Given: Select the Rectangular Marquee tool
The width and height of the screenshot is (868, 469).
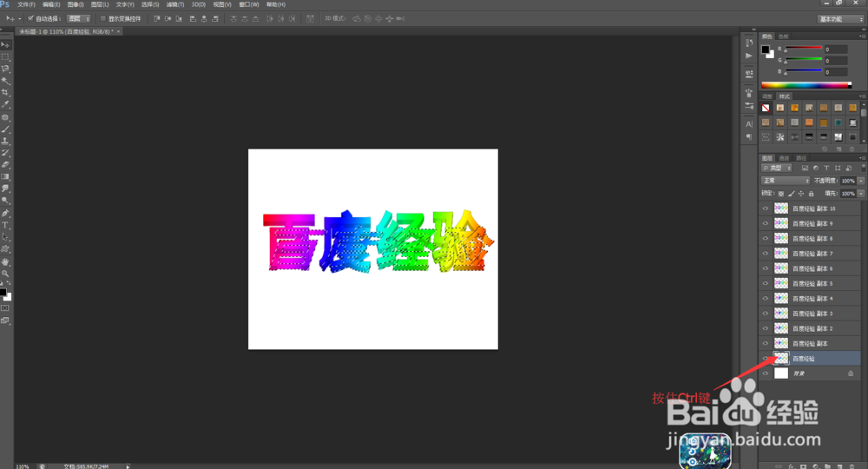Looking at the screenshot, I should coord(5,57).
